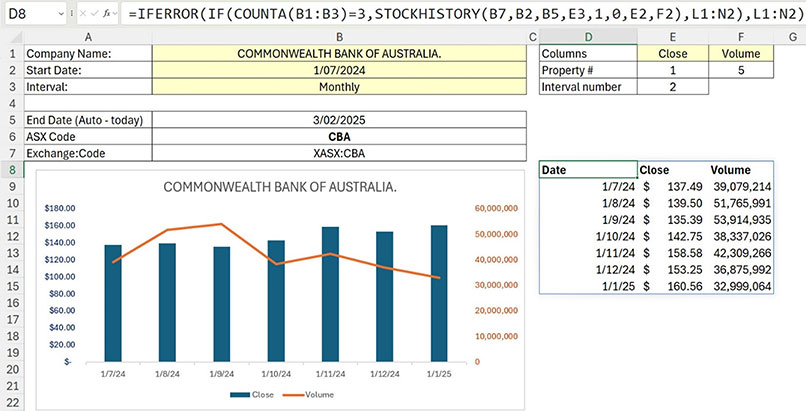Select column F header
Image resolution: width=806 pixels, height=411 pixels.
741,36
